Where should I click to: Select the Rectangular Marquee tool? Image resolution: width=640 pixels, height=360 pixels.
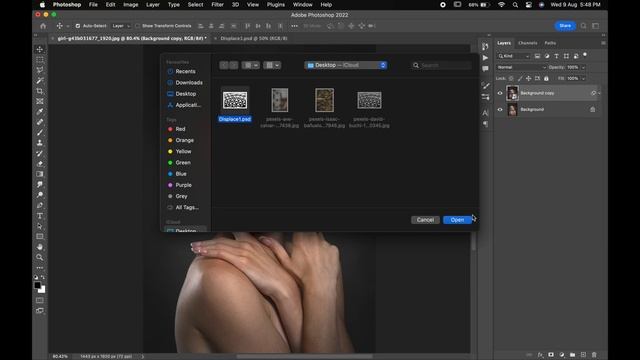click(x=40, y=60)
